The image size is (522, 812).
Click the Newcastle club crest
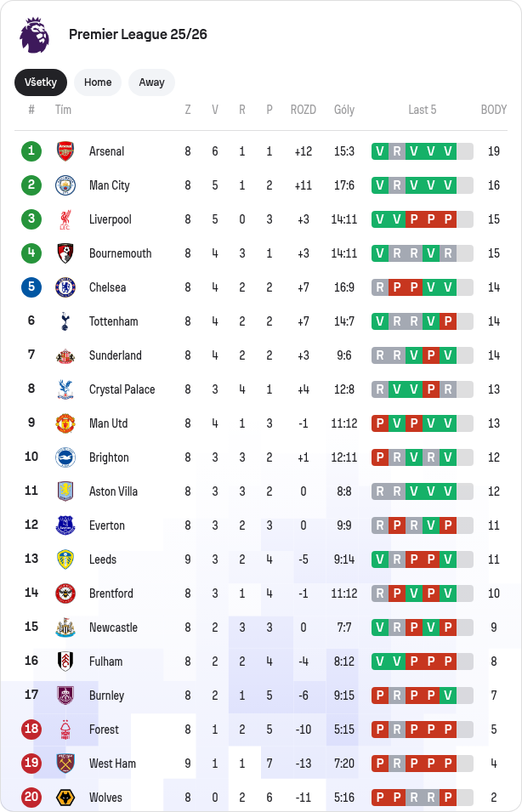click(65, 627)
